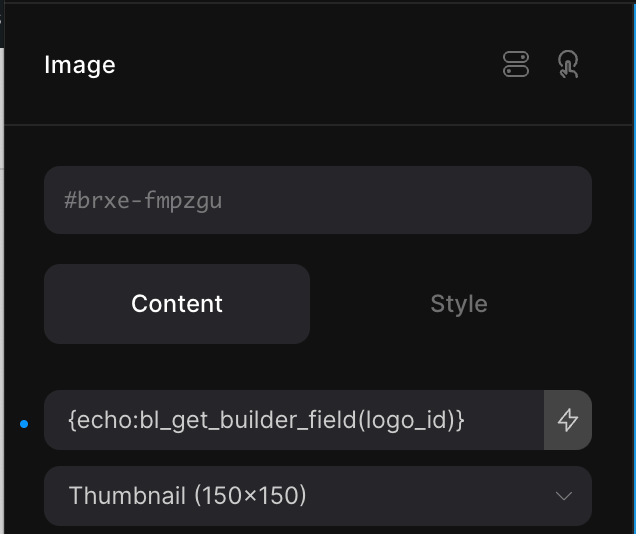Viewport: 636px width, 534px height.
Task: Click the blue dot beside image field
Action: click(24, 424)
